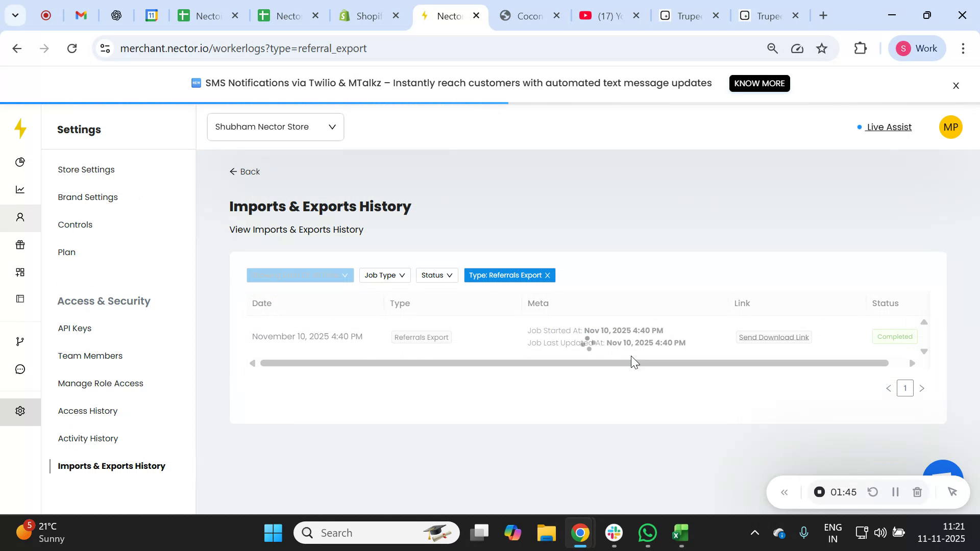Screen dimensions: 980x551
Task: Pause the screen recording
Action: pyautogui.click(x=895, y=492)
